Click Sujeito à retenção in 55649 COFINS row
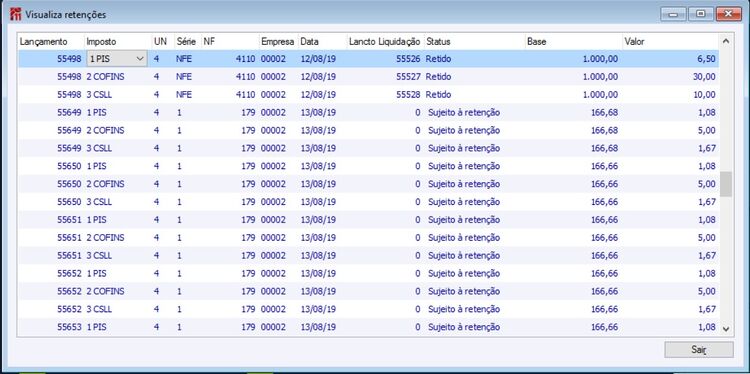This screenshot has height=374, width=750. pyautogui.click(x=464, y=130)
